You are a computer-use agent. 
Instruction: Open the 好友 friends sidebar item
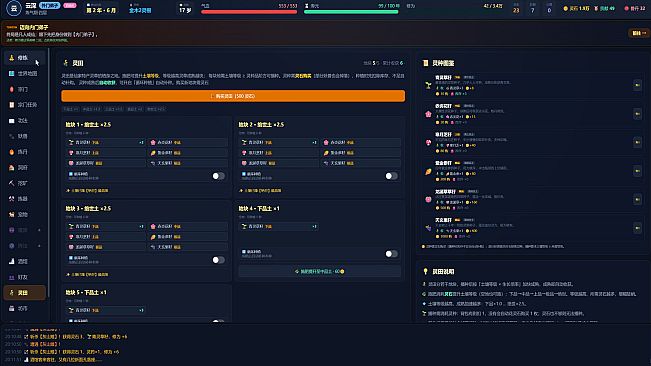point(24,277)
